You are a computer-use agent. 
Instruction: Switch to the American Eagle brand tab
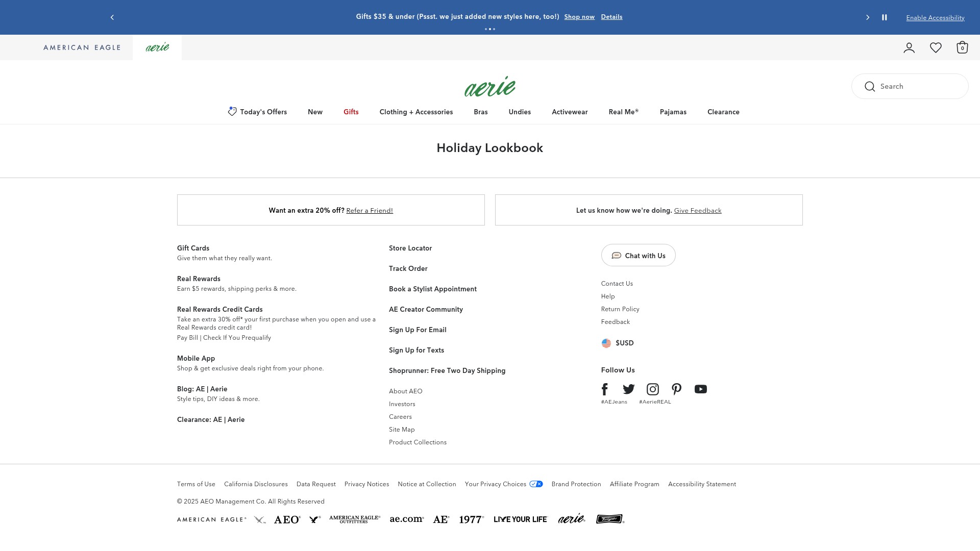82,47
